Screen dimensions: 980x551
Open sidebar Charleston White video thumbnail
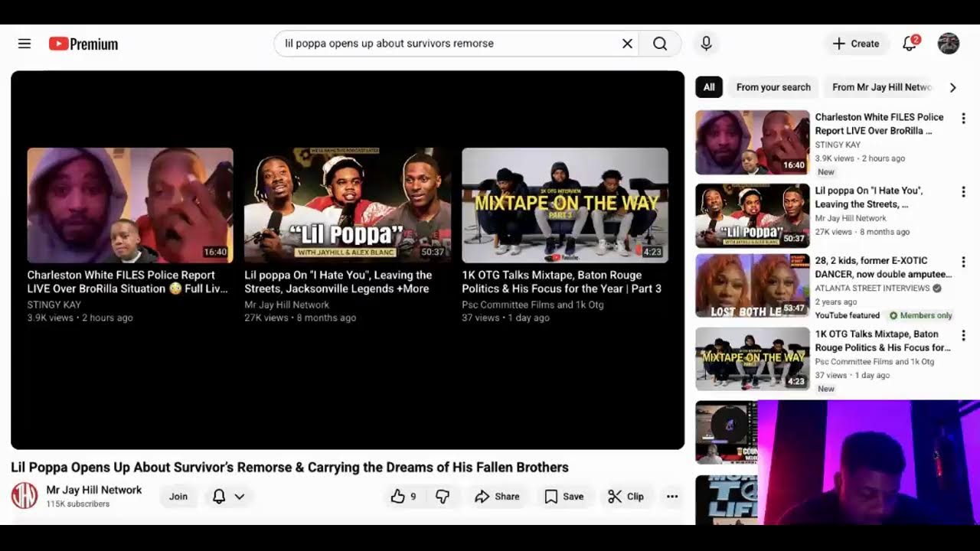(x=753, y=142)
